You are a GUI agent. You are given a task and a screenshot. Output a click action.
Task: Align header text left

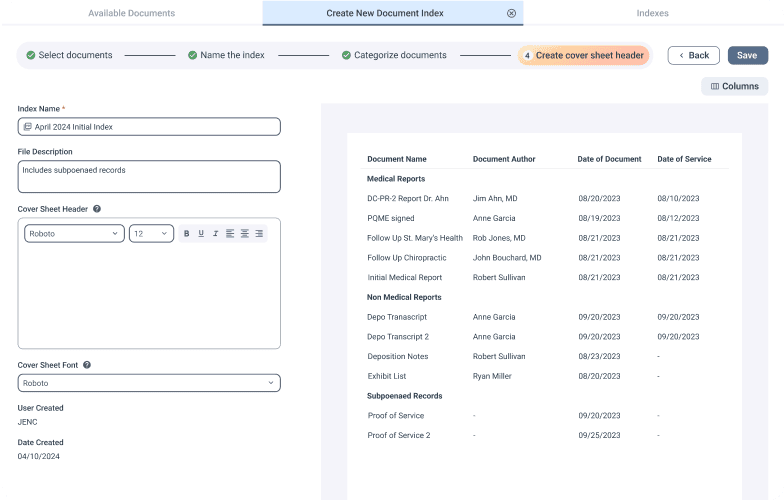230,234
